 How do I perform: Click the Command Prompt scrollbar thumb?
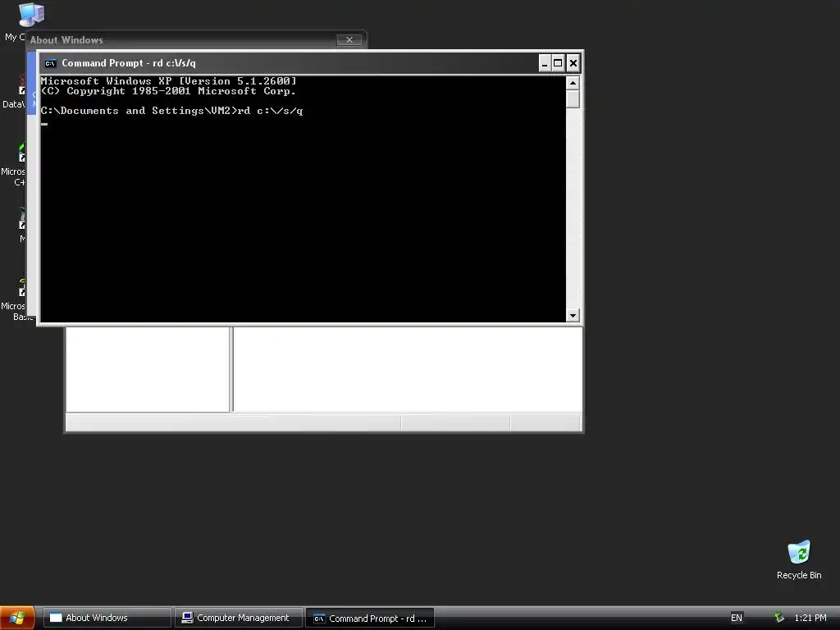tap(573, 98)
